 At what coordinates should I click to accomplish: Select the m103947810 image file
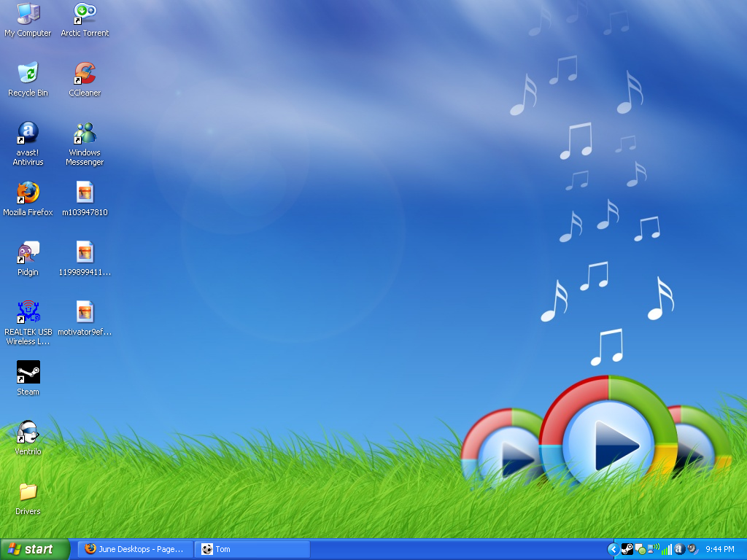pos(85,199)
